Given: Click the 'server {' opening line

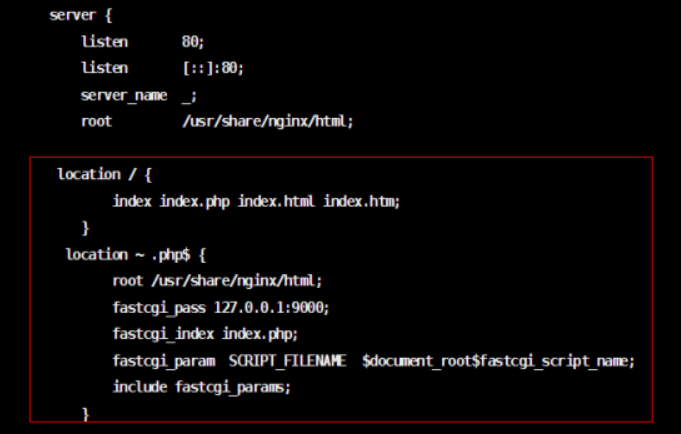Looking at the screenshot, I should pyautogui.click(x=81, y=16).
